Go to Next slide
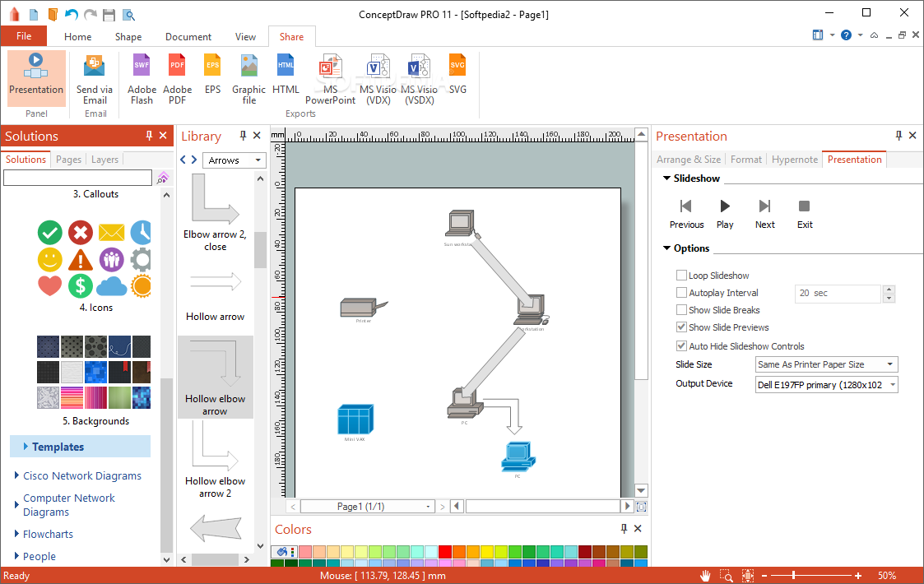Screen dimensions: 924x584 765,214
